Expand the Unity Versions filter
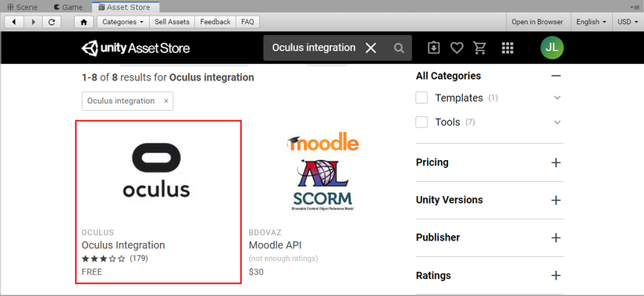644x296 pixels. (556, 200)
